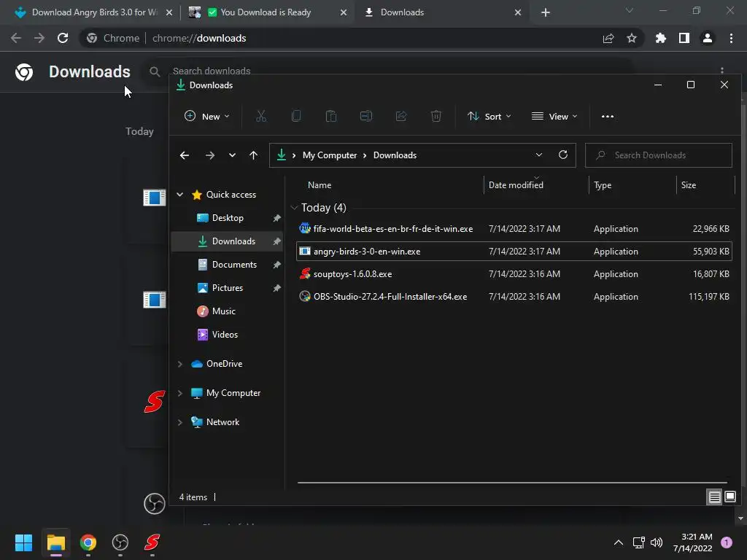Viewport: 747px width, 560px height.
Task: Open Souptoys from the taskbar
Action: pyautogui.click(x=152, y=542)
